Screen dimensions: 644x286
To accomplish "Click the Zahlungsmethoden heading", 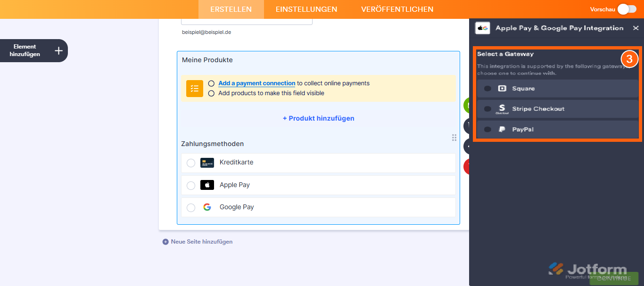I will 213,144.
